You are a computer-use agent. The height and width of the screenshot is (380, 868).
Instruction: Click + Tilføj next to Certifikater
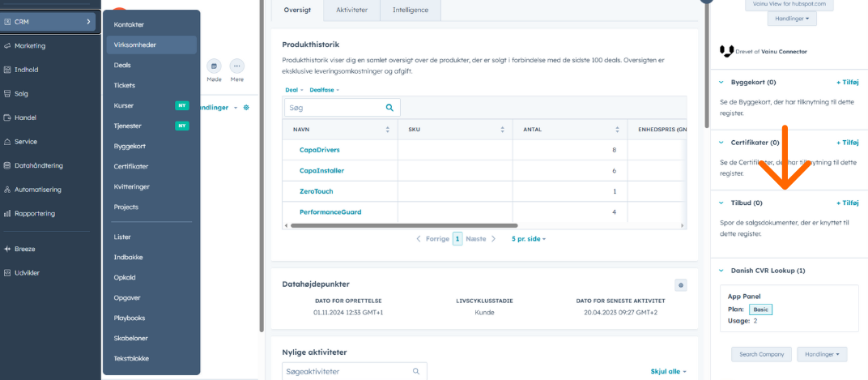coord(847,143)
